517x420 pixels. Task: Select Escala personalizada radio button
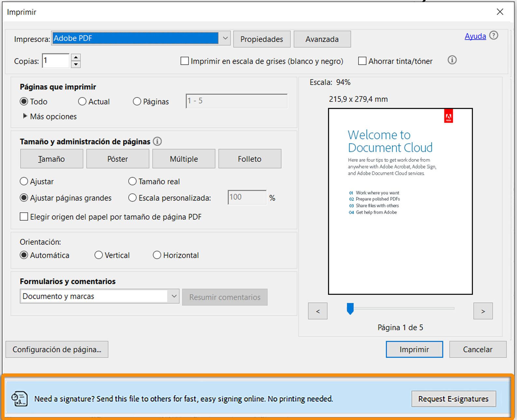132,198
